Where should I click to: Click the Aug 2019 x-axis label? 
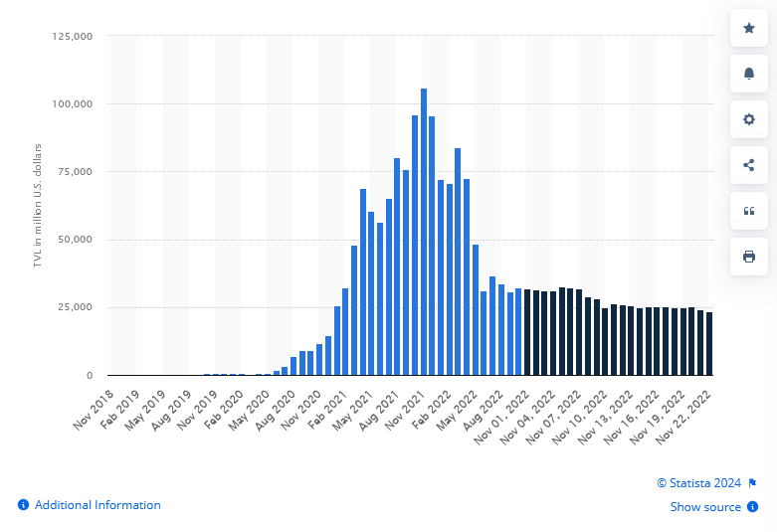(x=171, y=411)
